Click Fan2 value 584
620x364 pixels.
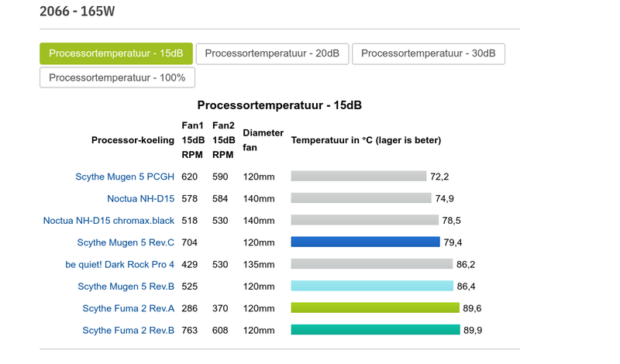[x=220, y=198]
